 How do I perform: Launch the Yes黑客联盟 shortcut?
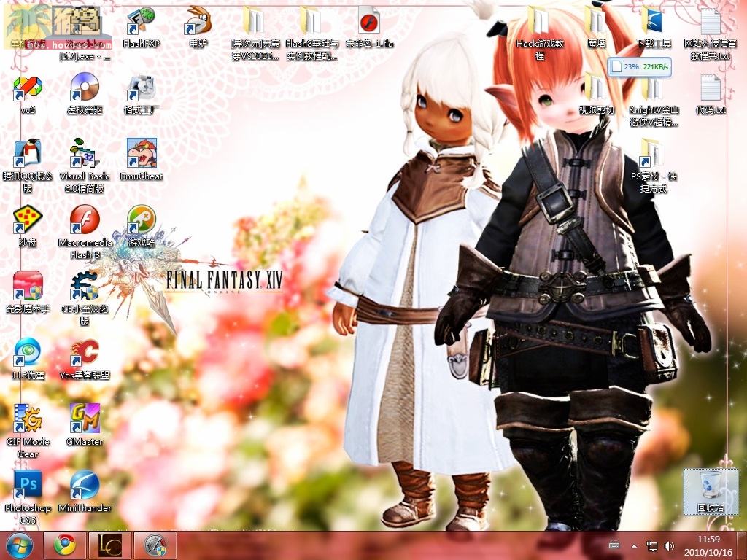(85, 360)
